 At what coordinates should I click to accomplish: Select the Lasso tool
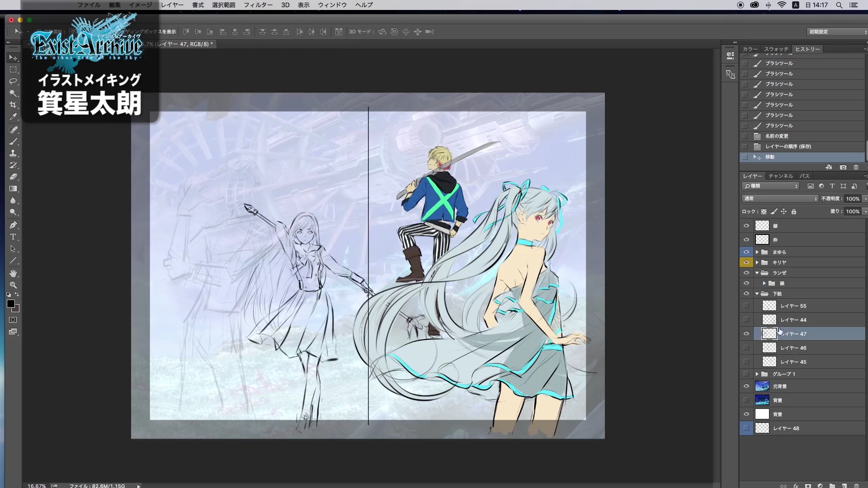[x=13, y=81]
